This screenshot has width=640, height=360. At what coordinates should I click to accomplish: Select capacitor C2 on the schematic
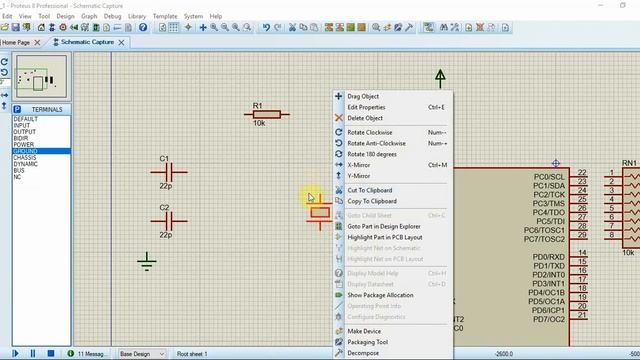(169, 221)
